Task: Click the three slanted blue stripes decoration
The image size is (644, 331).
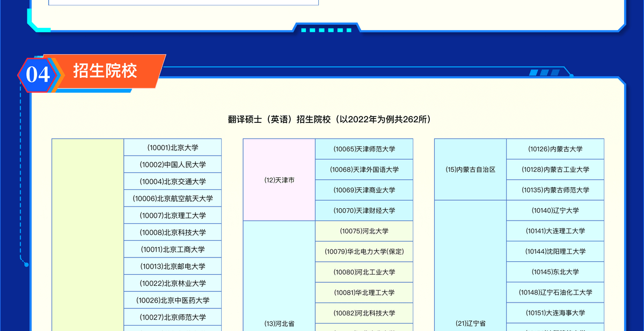Action: pyautogui.click(x=544, y=72)
